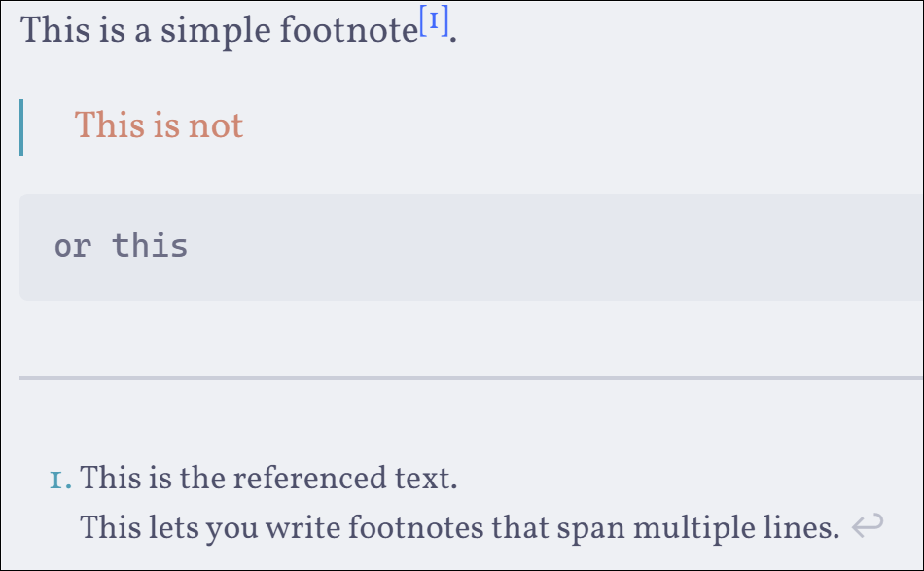Click the opening "This" of the first paragraph

[54, 31]
